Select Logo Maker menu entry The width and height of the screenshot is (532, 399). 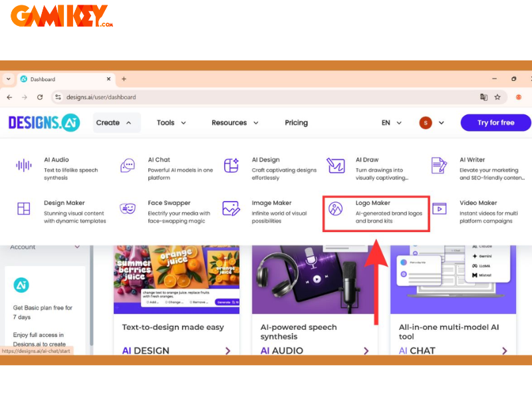(376, 213)
